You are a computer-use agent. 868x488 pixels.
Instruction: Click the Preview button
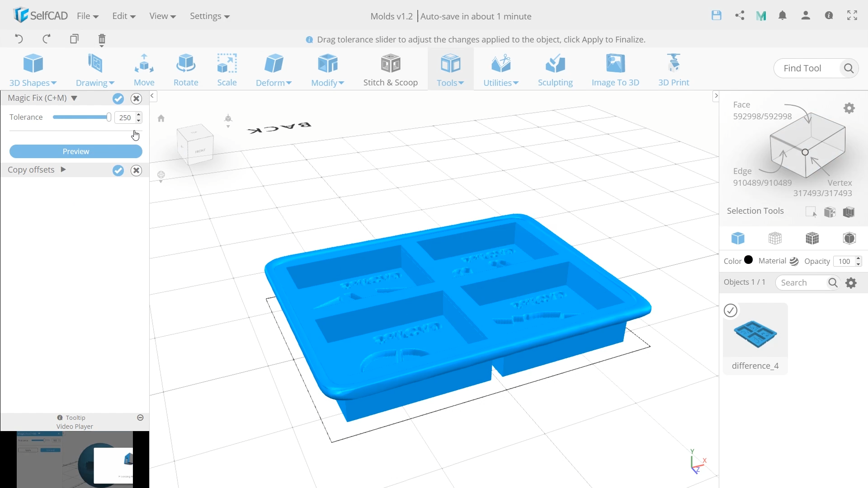(x=75, y=151)
